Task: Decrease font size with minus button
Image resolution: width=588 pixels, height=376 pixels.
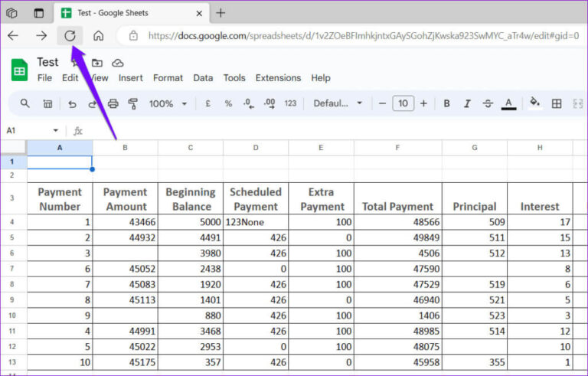Action: 383,103
